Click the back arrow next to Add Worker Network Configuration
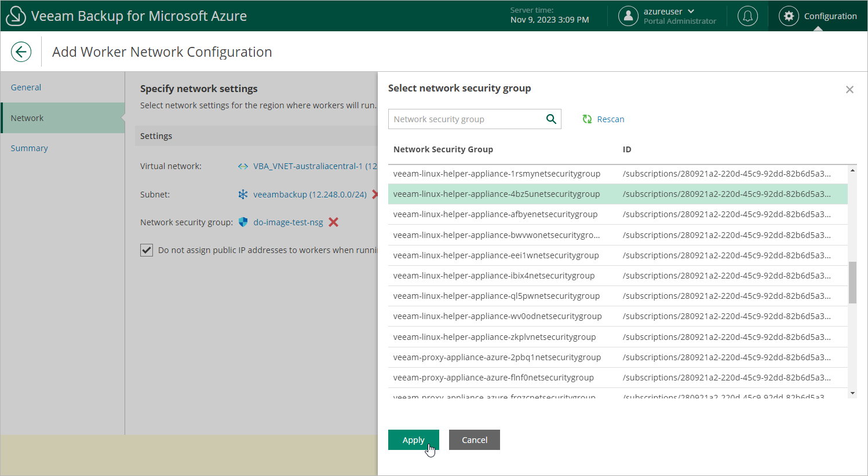868x476 pixels. coord(21,52)
